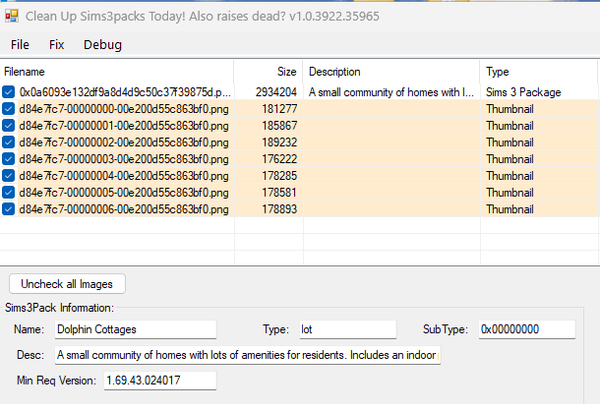Focus the SubType field showing 0x00000000
Image resolution: width=600 pixels, height=404 pixels.
[526, 329]
